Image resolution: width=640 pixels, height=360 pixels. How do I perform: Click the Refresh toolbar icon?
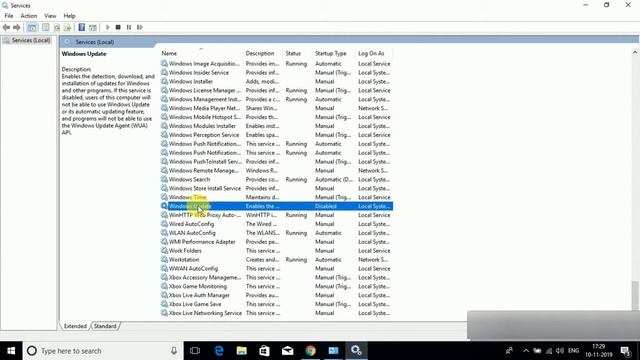pyautogui.click(x=57, y=27)
